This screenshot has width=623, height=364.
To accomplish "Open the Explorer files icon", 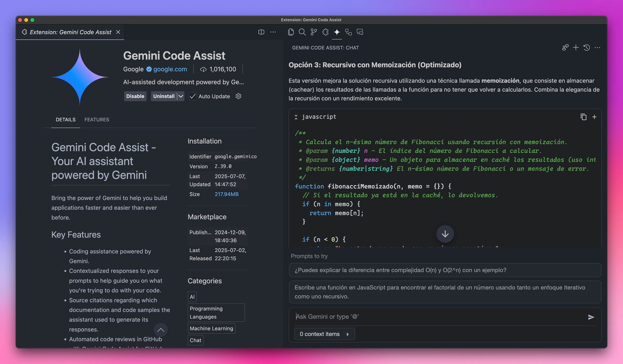I will coord(291,32).
